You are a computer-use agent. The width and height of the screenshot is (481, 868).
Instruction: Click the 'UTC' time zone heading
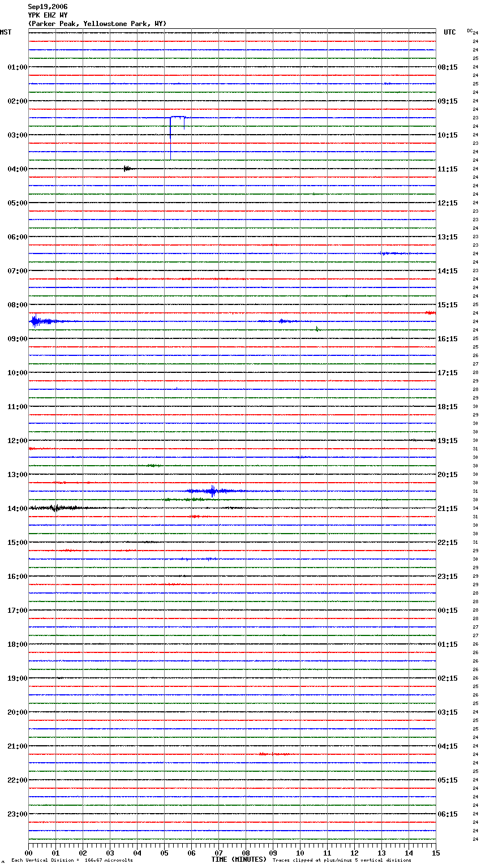tap(450, 32)
